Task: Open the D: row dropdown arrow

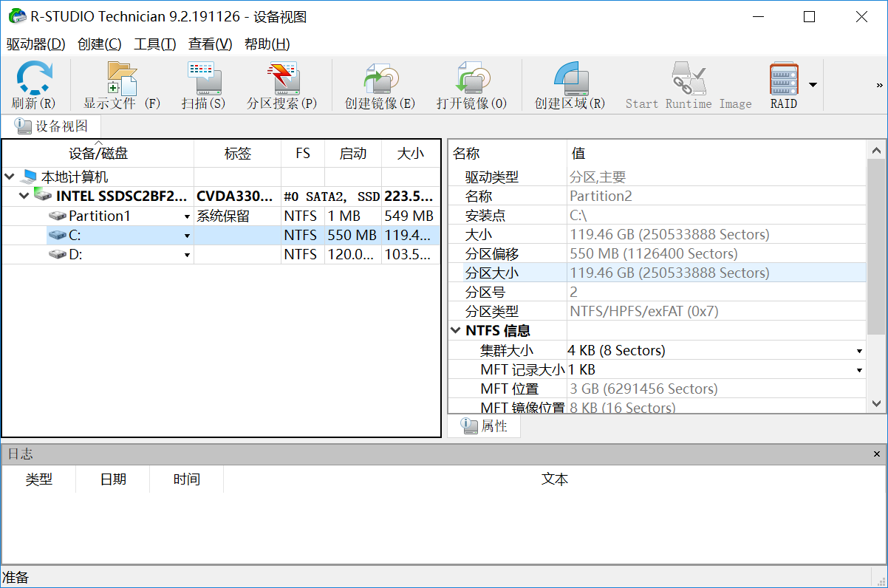Action: tap(187, 255)
